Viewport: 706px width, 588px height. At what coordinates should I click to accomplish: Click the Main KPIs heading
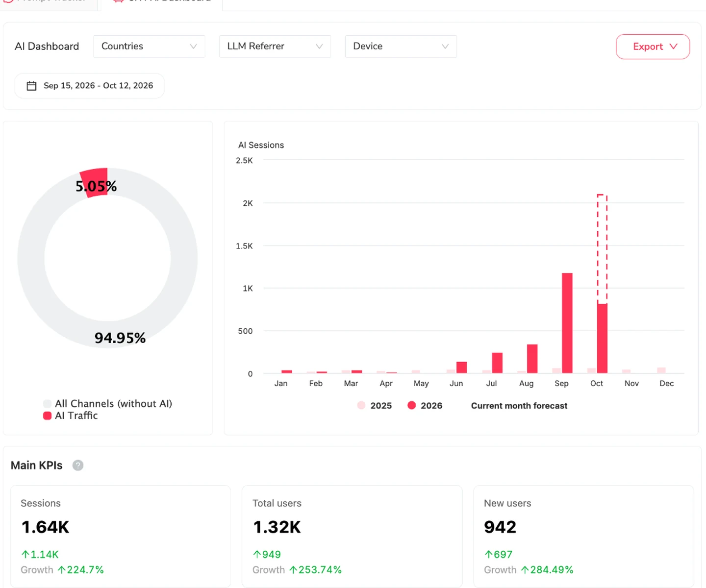pyautogui.click(x=37, y=465)
